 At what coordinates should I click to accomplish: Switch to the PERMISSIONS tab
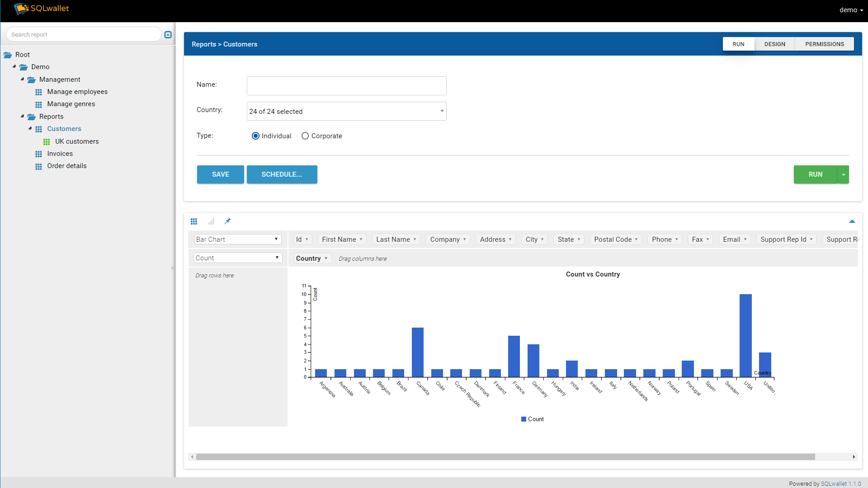824,44
